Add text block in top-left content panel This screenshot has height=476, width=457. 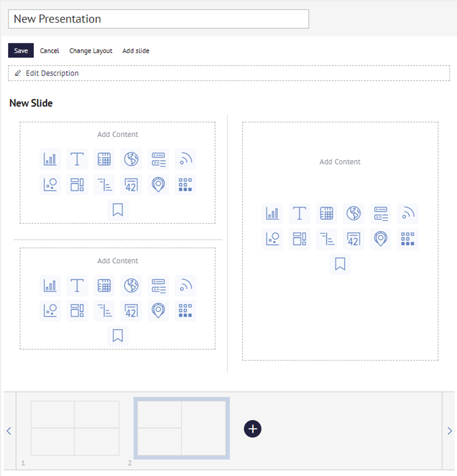pyautogui.click(x=77, y=159)
